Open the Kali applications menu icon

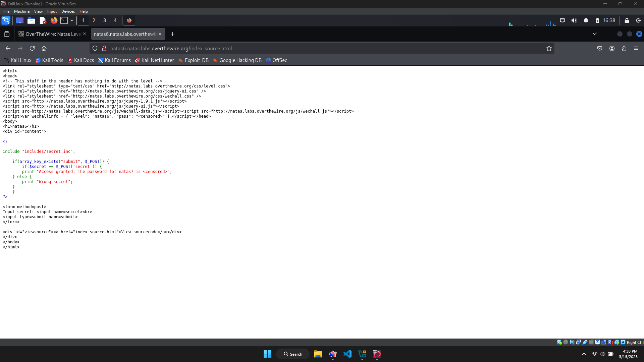pyautogui.click(x=6, y=20)
